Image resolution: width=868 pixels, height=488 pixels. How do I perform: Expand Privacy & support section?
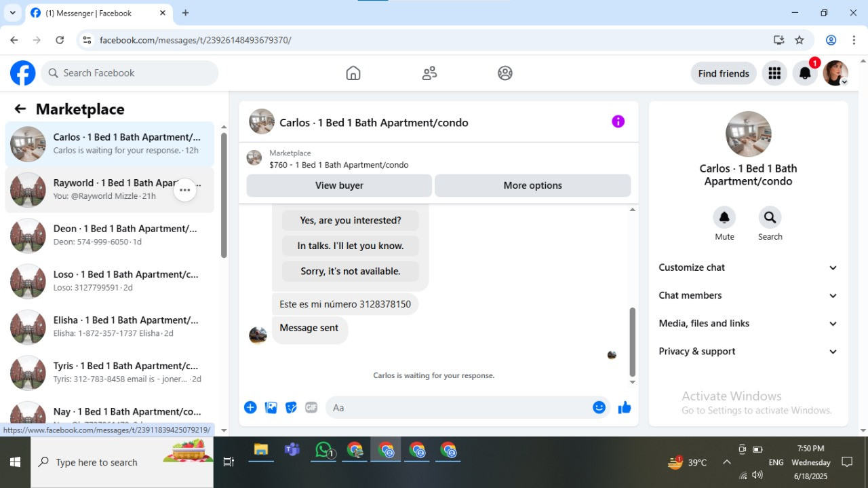pos(748,351)
